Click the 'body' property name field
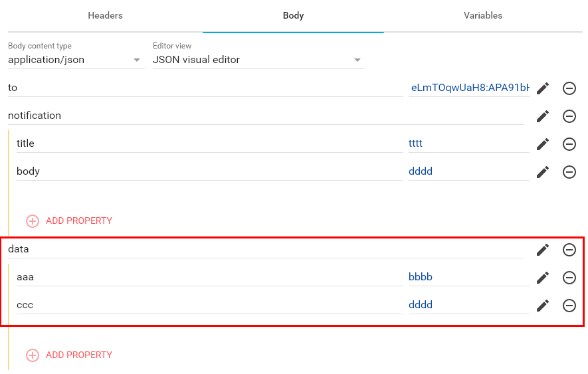The image size is (588, 374). (210, 171)
